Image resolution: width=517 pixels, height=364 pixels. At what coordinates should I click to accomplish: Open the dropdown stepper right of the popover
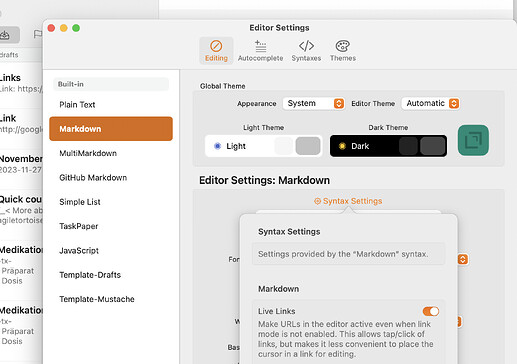(463, 259)
